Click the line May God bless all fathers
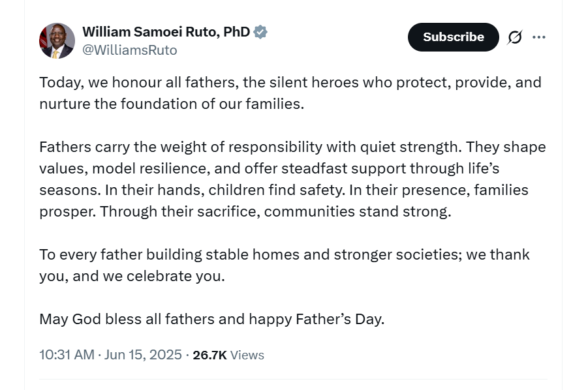 [211, 319]
